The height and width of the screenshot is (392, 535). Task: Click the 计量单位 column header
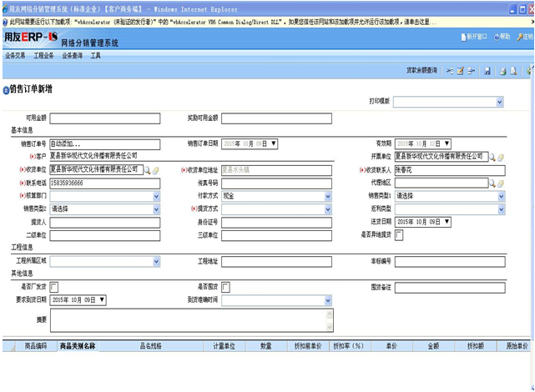pyautogui.click(x=225, y=346)
